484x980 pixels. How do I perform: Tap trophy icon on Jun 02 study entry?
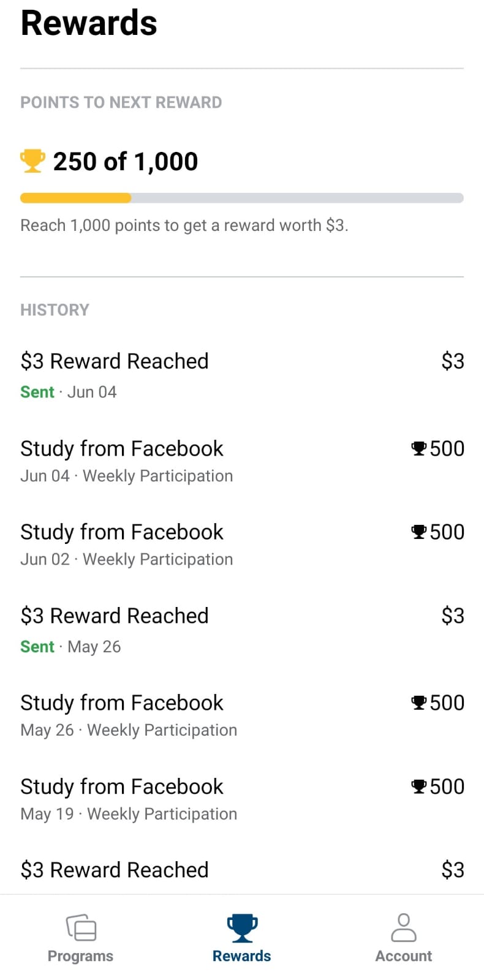(418, 532)
